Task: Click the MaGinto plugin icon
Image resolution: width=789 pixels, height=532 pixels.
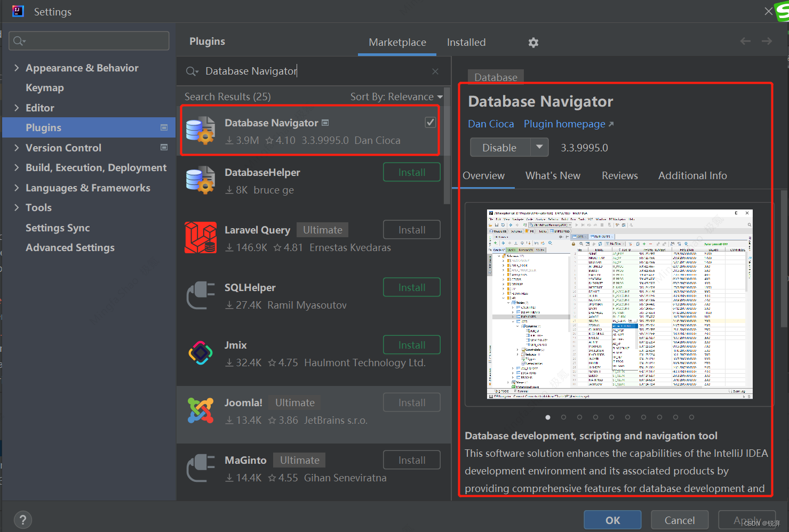Action: pyautogui.click(x=201, y=468)
